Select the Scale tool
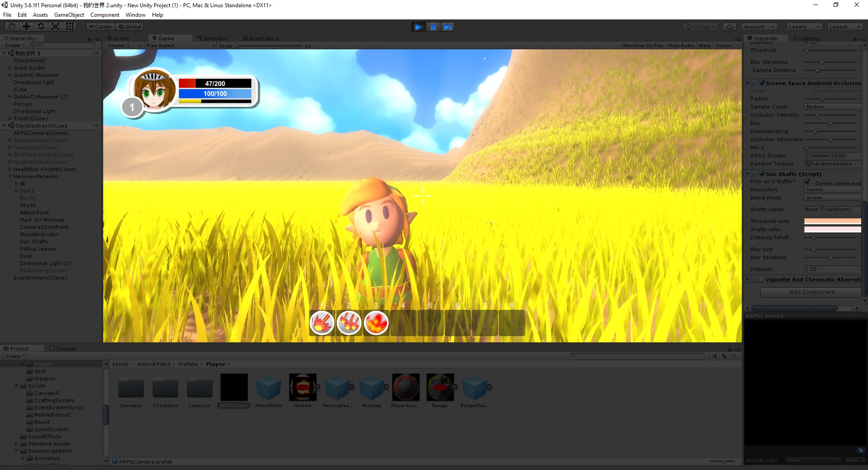Screen dimensions: 868x470 click(x=55, y=27)
